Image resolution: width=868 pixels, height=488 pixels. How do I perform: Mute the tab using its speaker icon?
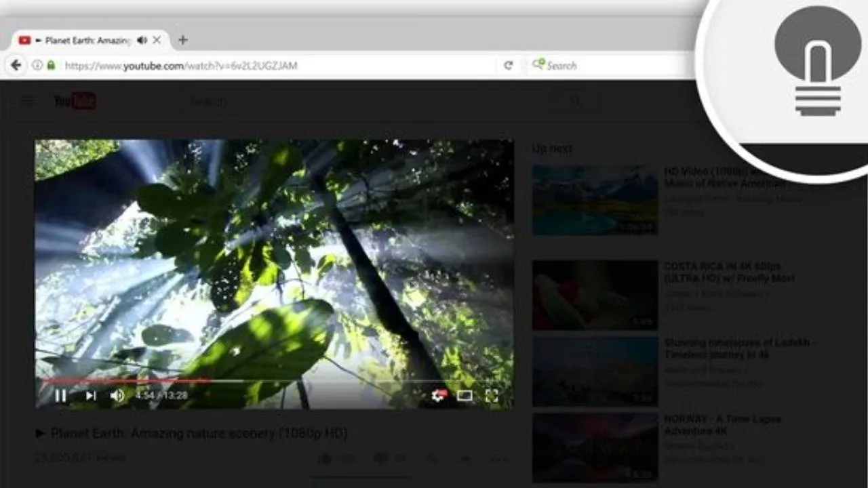click(x=141, y=40)
